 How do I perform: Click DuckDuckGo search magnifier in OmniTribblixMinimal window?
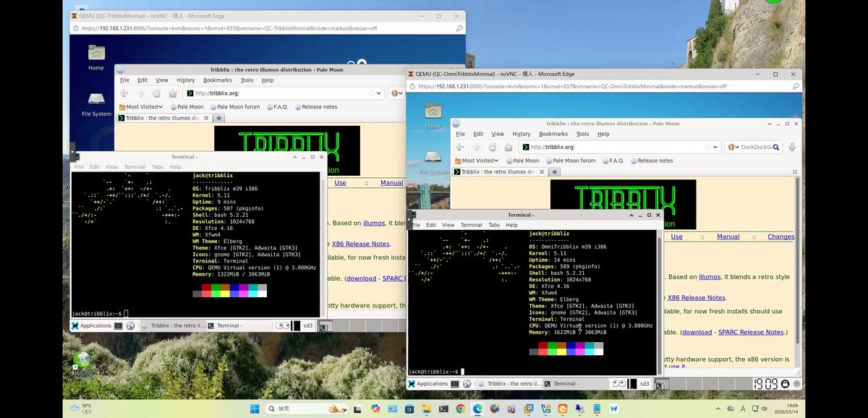click(778, 147)
